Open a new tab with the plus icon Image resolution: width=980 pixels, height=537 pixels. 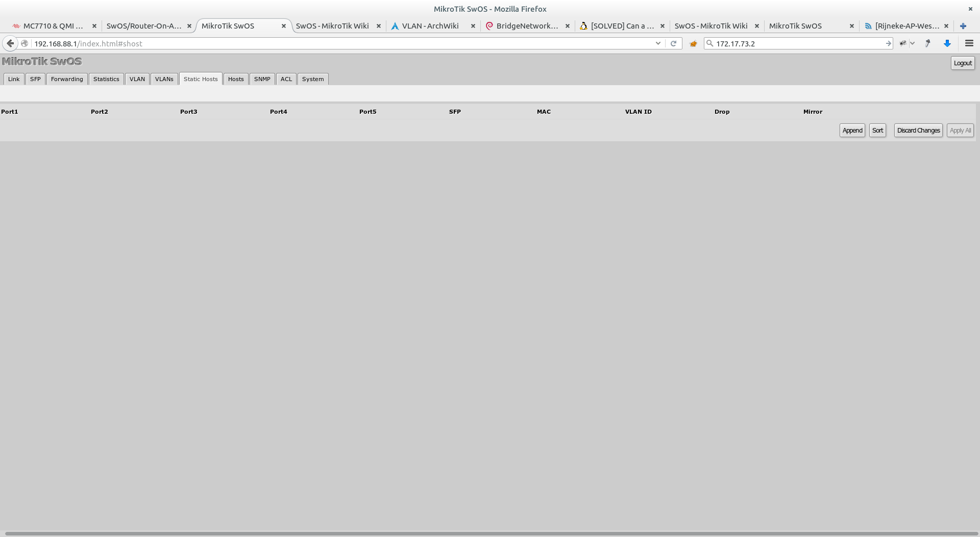[963, 26]
